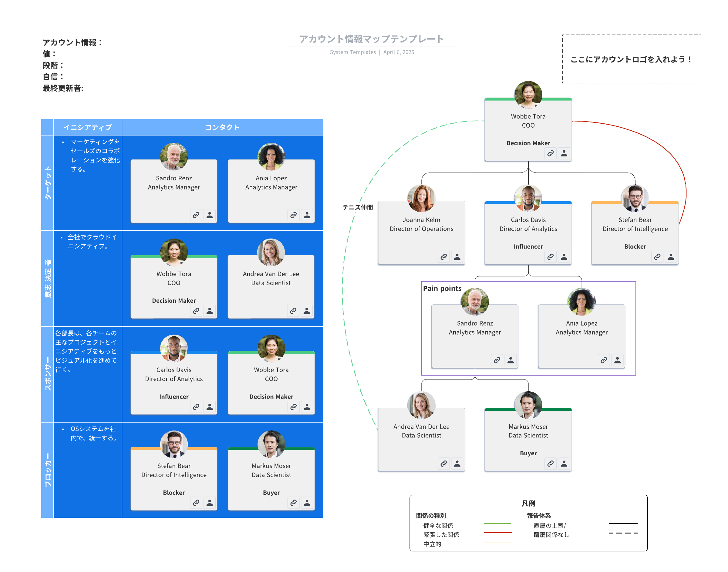Click link icon on Andrea Van Der Lee table card
This screenshot has height=572, width=728.
point(293,311)
